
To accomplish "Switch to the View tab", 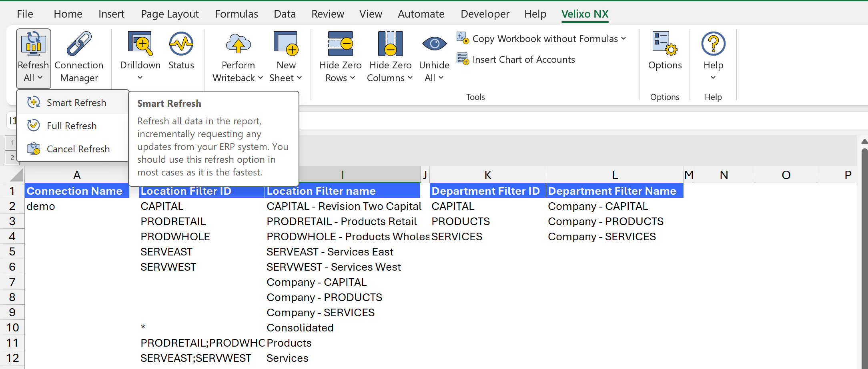I will 371,14.
